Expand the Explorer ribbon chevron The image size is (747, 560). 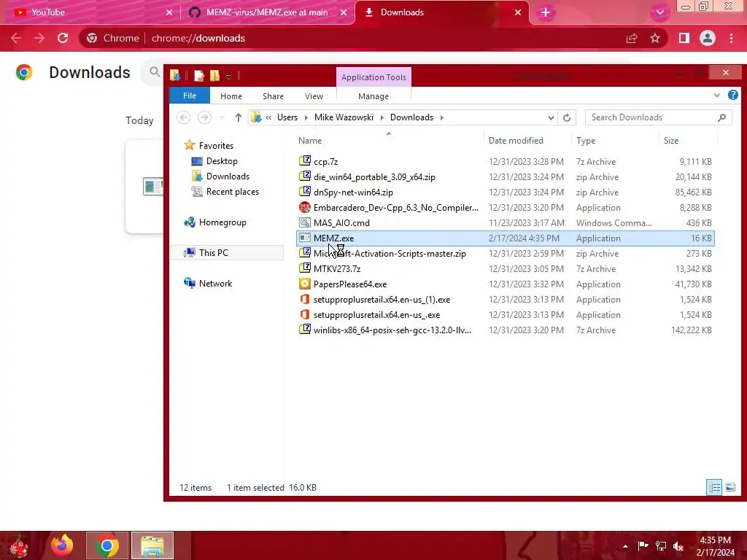(x=717, y=96)
